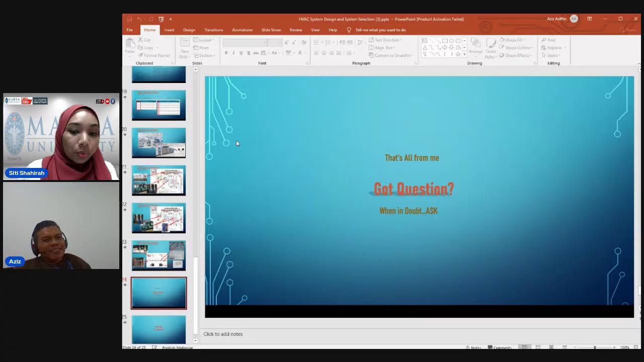Select slide 21 thumbnail in slide panel
Viewport: 644px width, 362px height.
pyautogui.click(x=158, y=180)
